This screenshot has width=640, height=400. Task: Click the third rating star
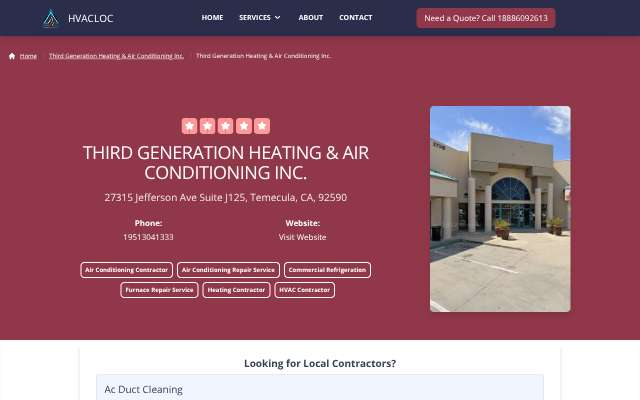coord(226,126)
